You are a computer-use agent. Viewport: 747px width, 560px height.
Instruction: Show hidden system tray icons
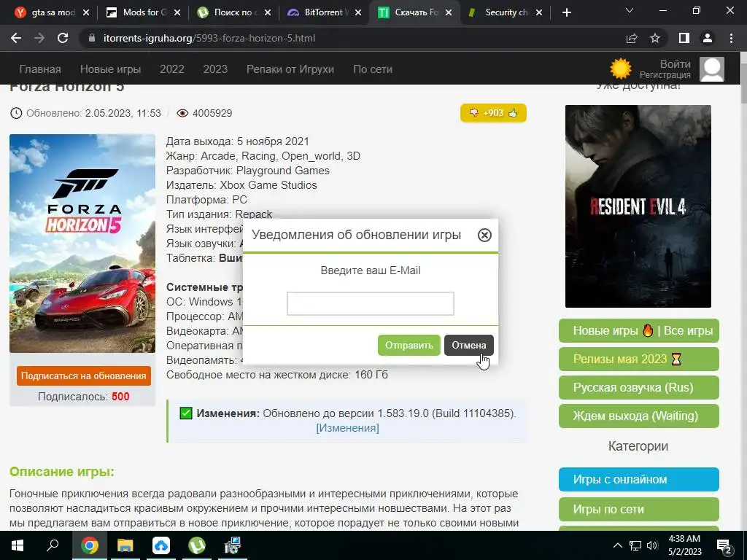617,545
